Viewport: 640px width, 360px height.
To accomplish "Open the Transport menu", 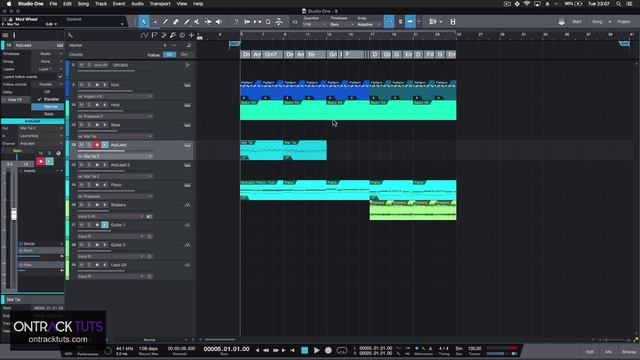I will (x=160, y=4).
